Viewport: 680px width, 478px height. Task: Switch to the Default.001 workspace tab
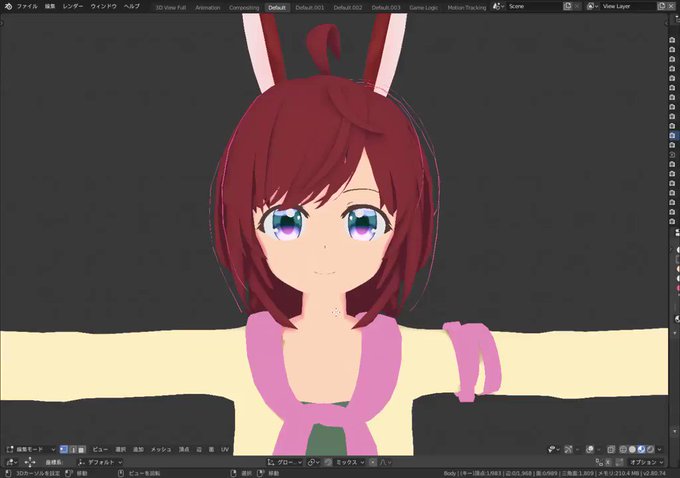310,8
